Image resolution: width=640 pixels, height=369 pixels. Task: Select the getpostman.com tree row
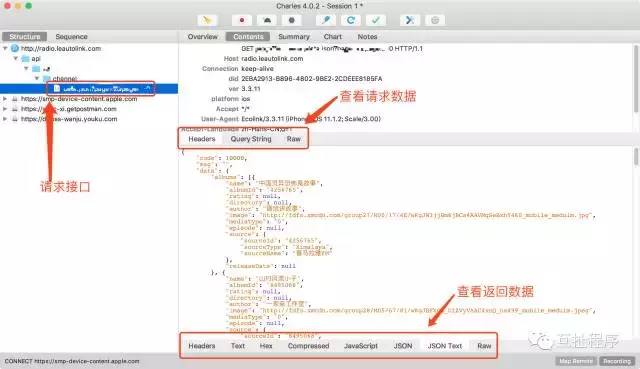69,109
